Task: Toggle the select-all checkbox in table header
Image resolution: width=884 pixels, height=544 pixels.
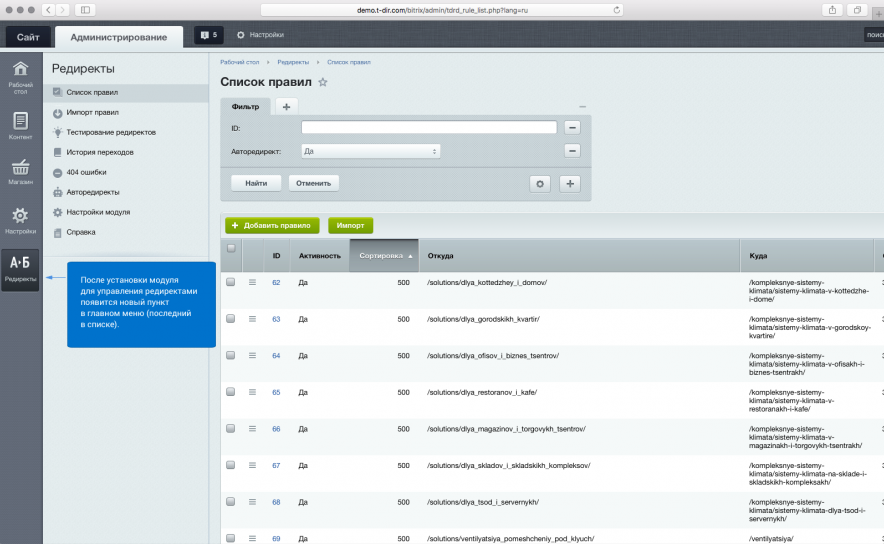Action: (x=231, y=248)
